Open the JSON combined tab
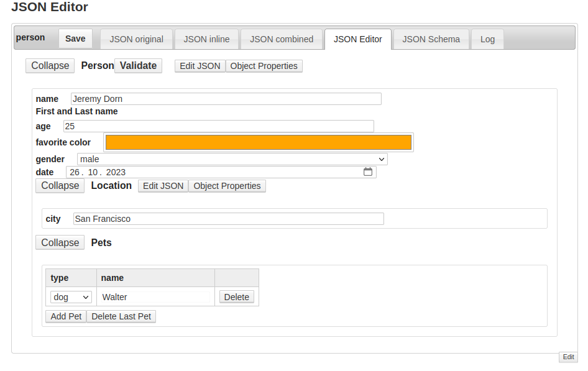588x371 pixels. click(x=282, y=39)
